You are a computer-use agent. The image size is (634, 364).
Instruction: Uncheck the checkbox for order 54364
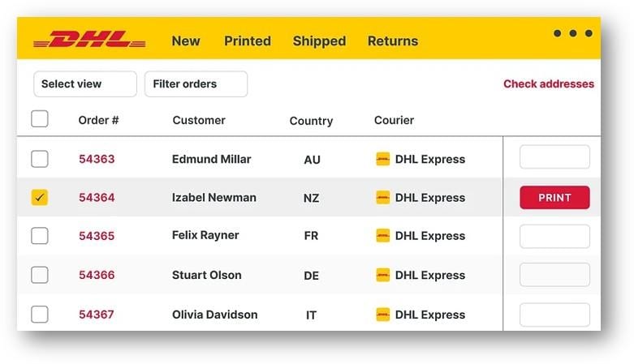click(x=40, y=197)
